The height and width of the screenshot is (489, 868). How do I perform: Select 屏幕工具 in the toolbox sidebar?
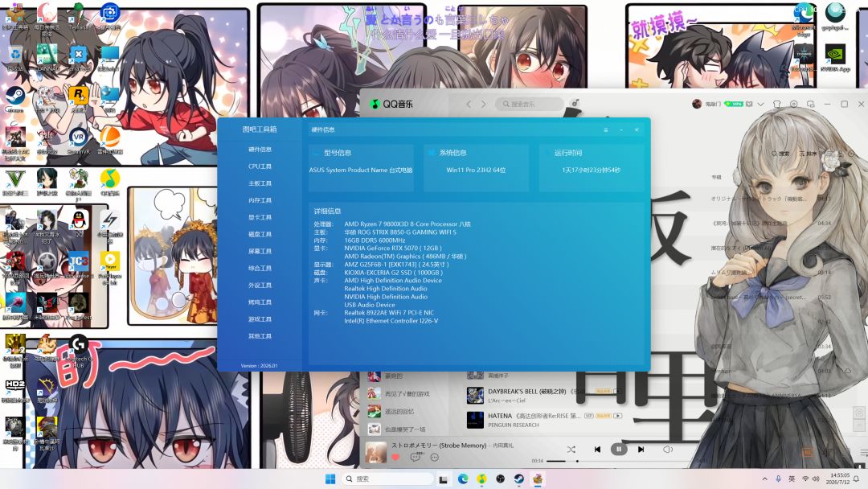(x=260, y=252)
